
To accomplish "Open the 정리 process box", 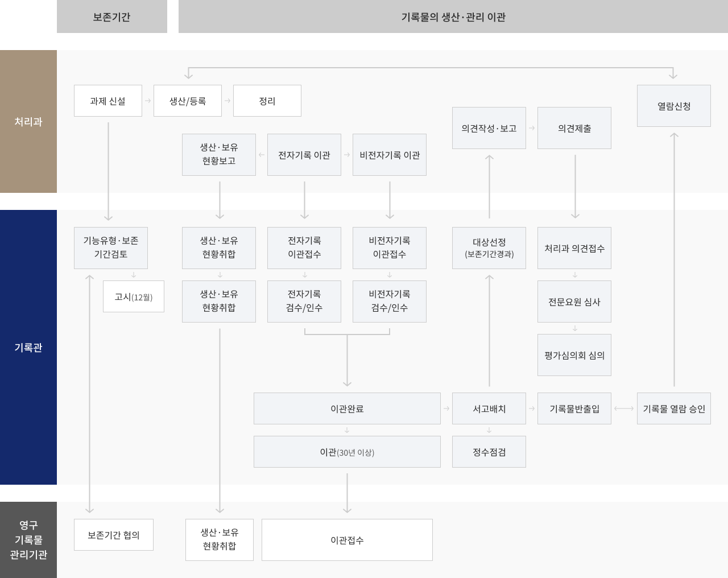I will [267, 101].
